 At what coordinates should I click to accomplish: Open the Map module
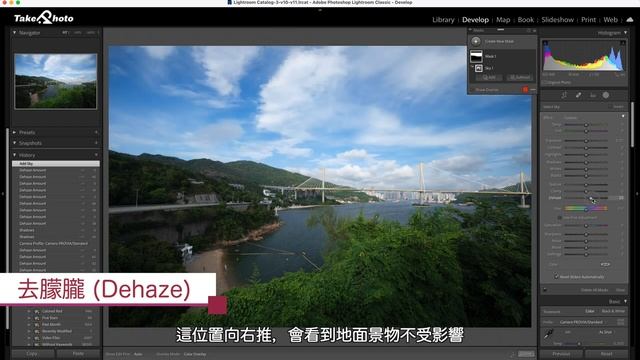(x=503, y=20)
